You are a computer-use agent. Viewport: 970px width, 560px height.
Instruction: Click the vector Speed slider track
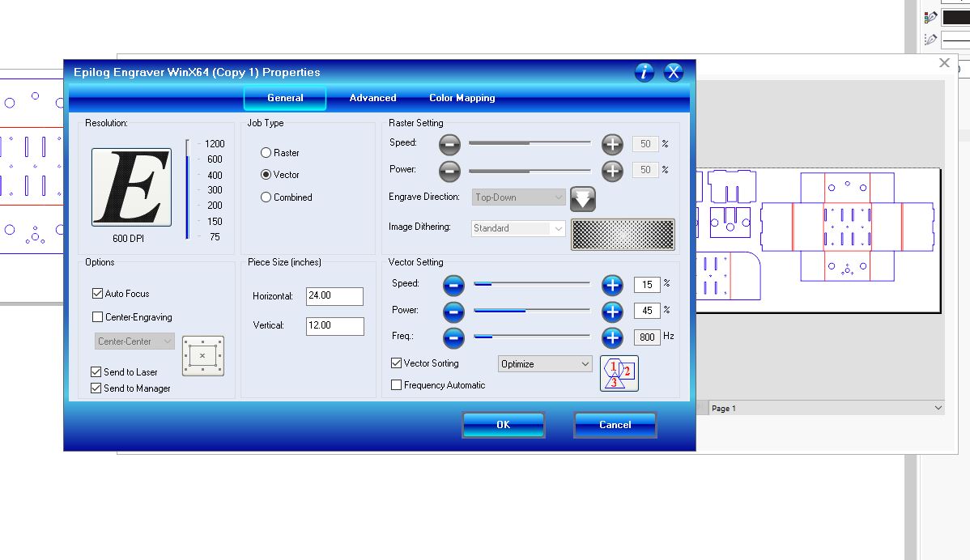point(531,284)
